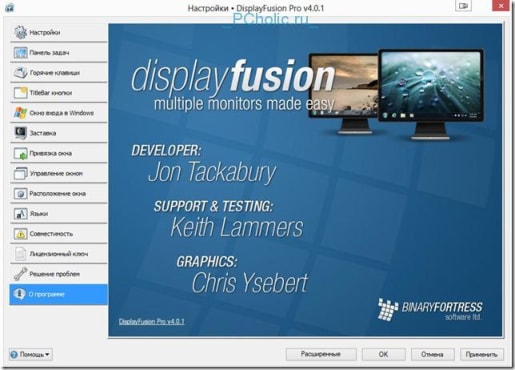The width and height of the screenshot is (515, 370).
Task: Go to Расположение окна section
Action: click(x=58, y=193)
